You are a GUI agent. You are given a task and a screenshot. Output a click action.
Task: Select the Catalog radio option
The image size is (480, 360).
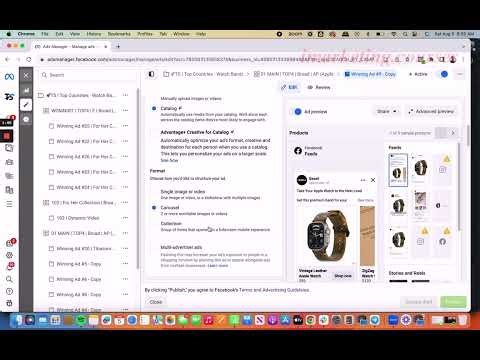coord(154,108)
